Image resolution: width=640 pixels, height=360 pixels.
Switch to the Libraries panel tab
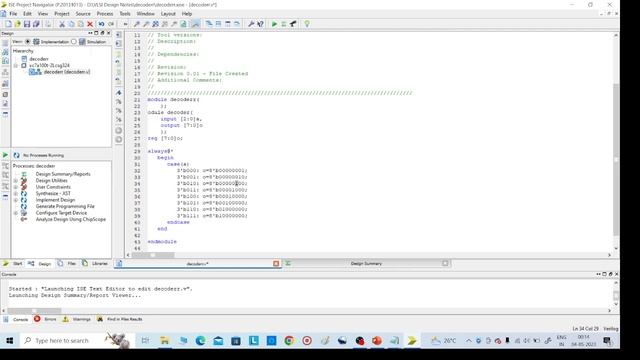(x=96, y=264)
